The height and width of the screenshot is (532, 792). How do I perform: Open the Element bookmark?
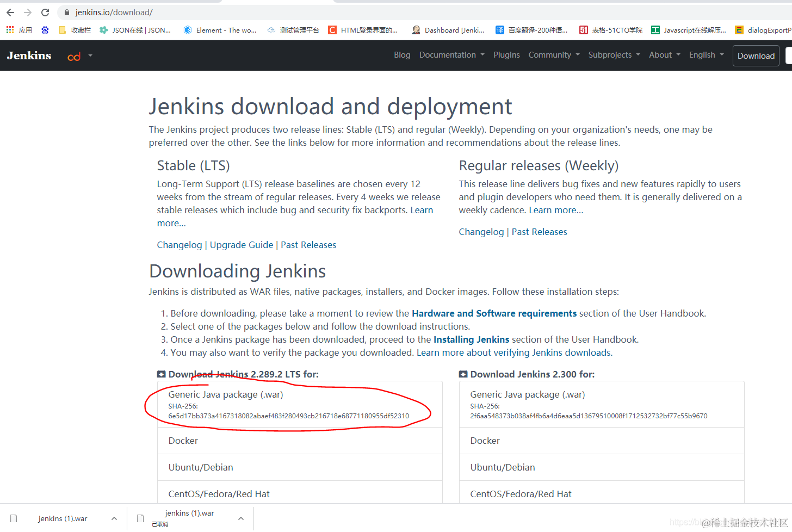pyautogui.click(x=220, y=30)
